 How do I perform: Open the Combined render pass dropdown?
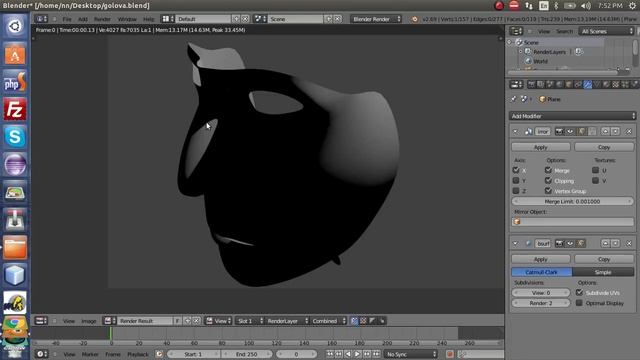pos(328,321)
